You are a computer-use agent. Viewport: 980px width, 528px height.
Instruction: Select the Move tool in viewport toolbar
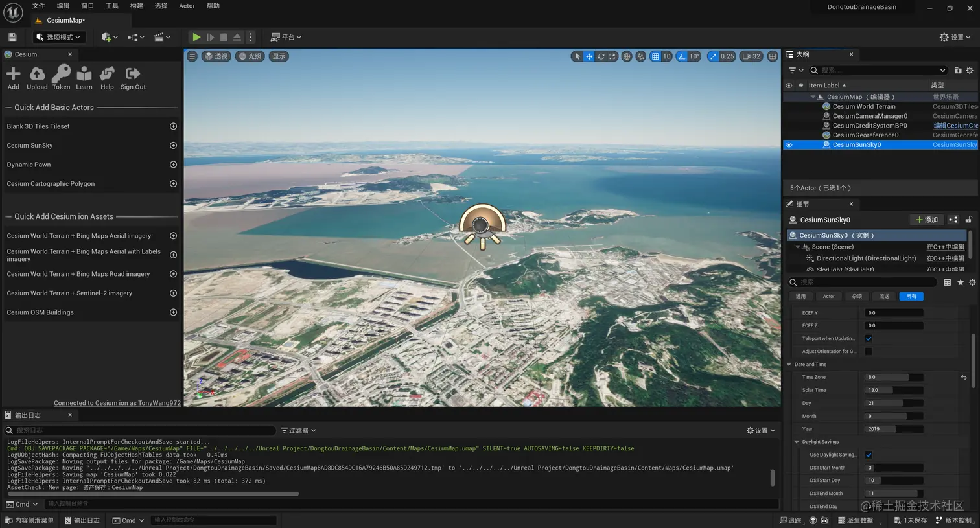click(589, 56)
